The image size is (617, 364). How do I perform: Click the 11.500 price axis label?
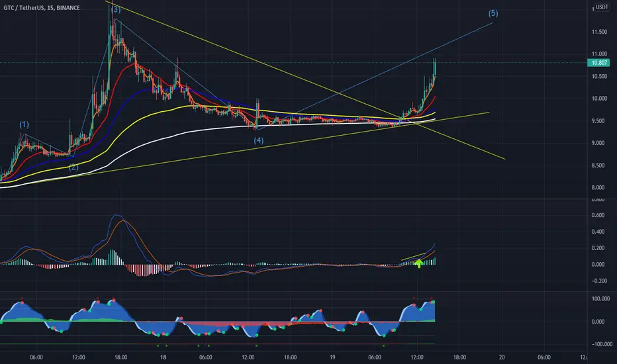(599, 32)
